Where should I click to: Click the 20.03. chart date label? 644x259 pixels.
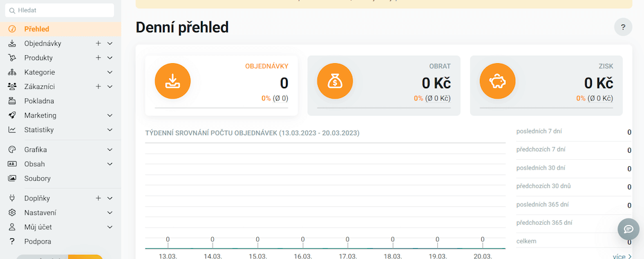[482, 256]
